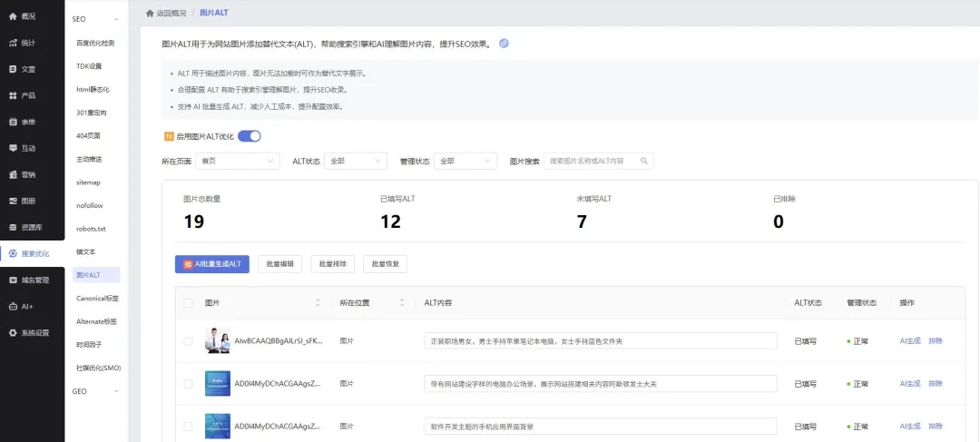Check the row with 正装职场男女 ALT text
This screenshot has height=442, width=980.
click(x=188, y=341)
